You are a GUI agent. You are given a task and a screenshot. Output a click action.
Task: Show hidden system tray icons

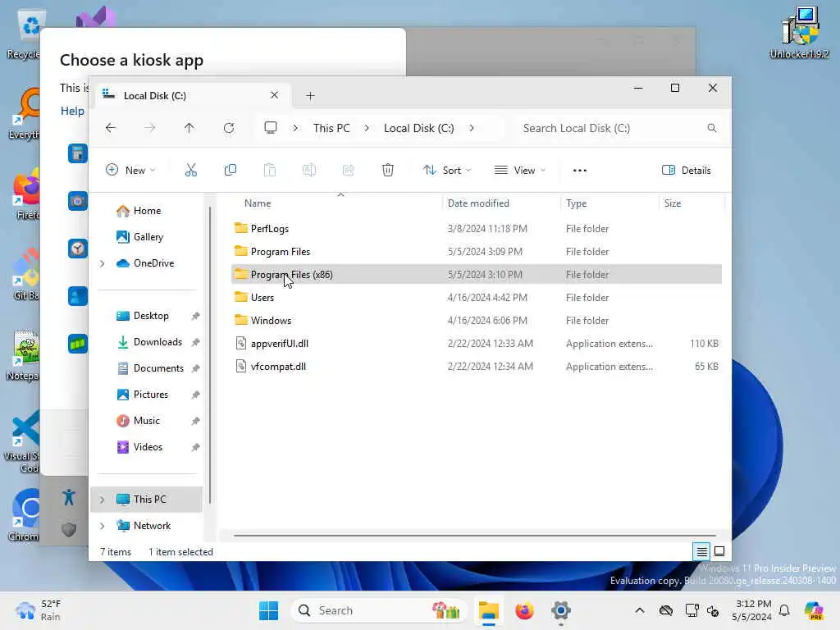(640, 610)
